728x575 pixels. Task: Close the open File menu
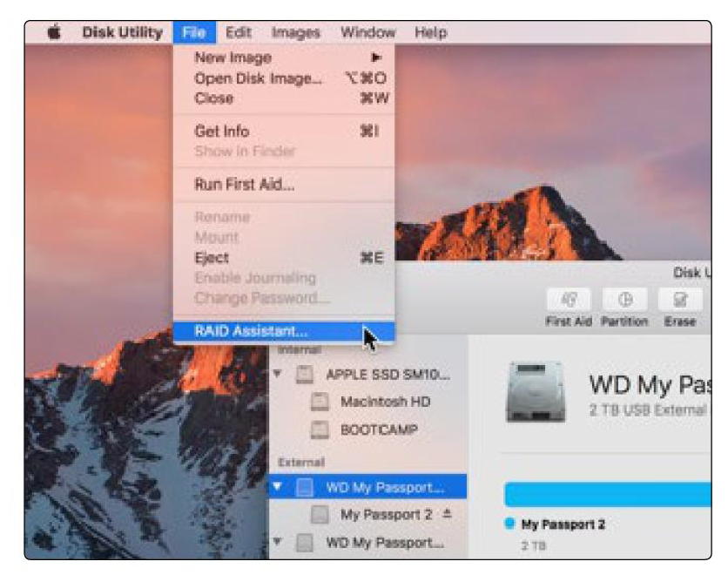pyautogui.click(x=194, y=32)
